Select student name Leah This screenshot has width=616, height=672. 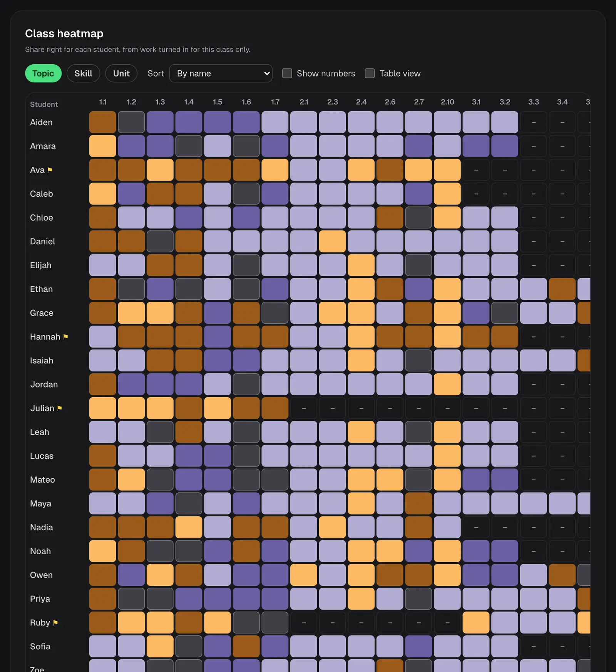tap(40, 432)
